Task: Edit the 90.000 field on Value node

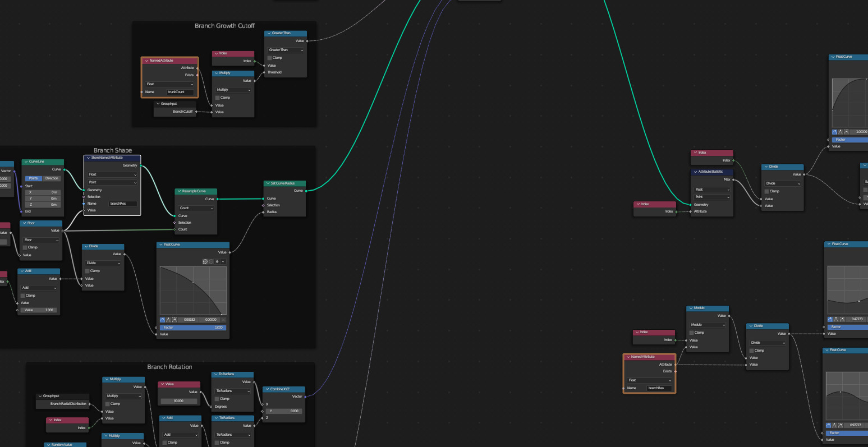Action: 180,401
